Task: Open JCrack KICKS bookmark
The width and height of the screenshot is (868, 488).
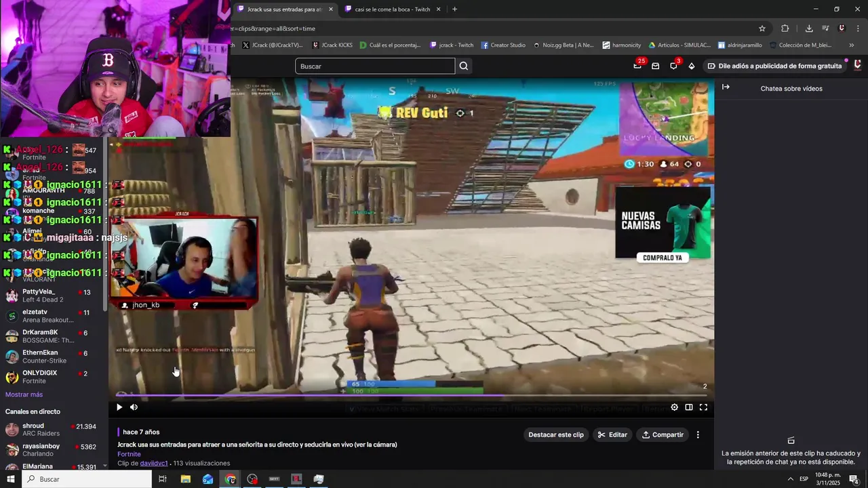Action: (332, 45)
